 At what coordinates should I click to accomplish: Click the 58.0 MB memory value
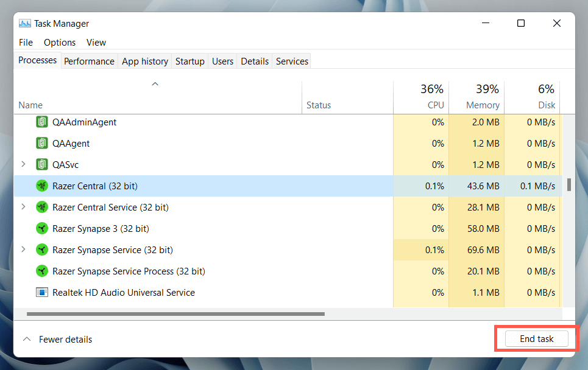pos(483,228)
